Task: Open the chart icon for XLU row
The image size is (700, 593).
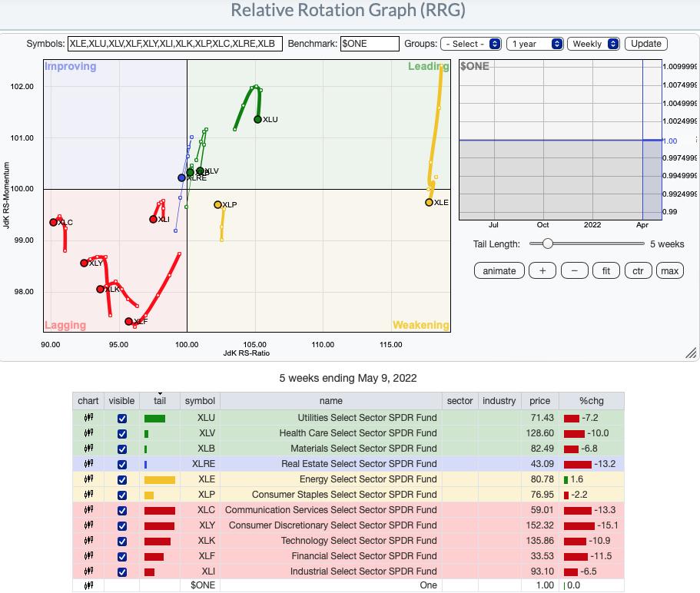Action: pyautogui.click(x=88, y=418)
